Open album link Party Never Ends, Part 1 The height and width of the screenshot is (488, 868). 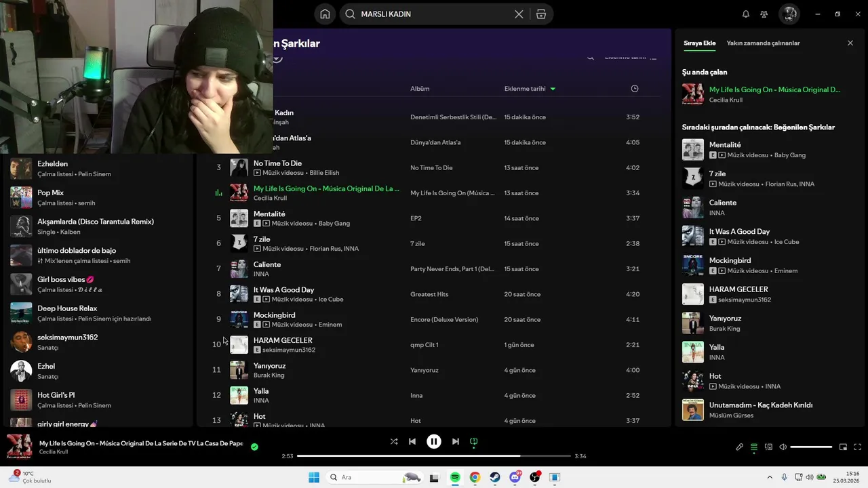(x=452, y=269)
